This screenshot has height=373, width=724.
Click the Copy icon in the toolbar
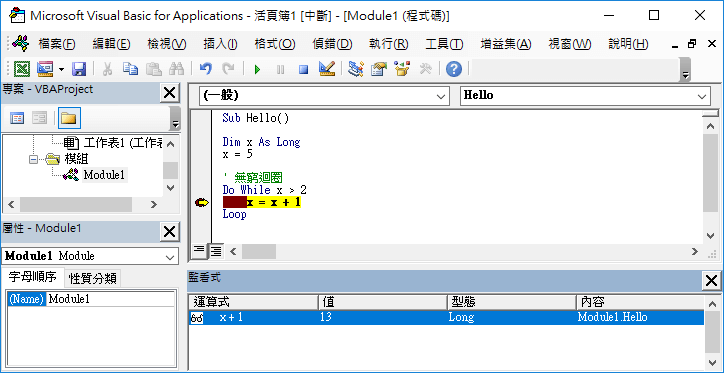coord(130,69)
